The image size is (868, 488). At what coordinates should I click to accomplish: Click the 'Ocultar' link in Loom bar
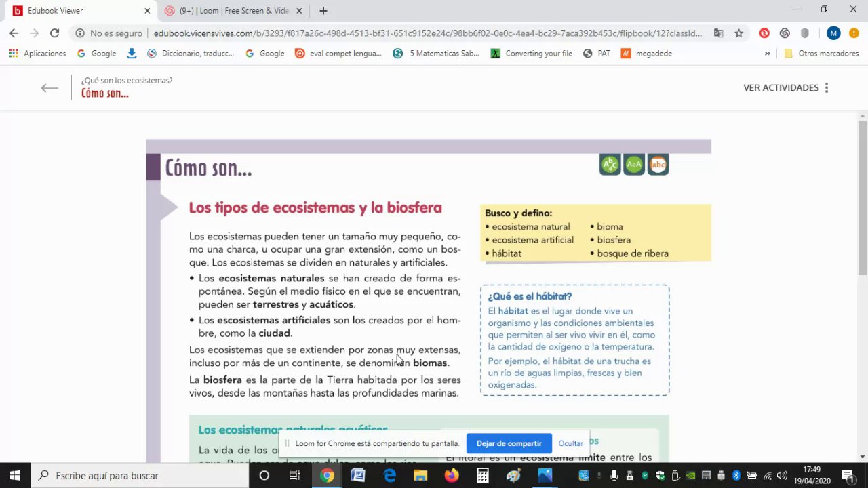[570, 443]
